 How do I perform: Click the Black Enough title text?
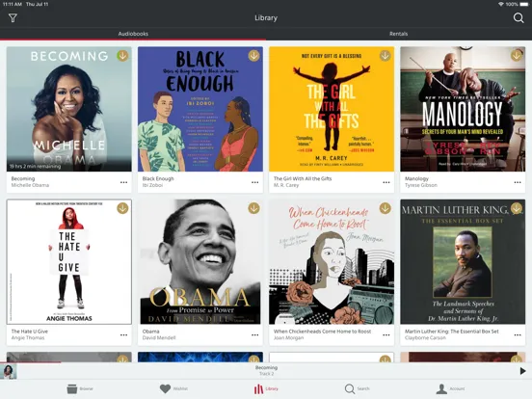point(158,178)
